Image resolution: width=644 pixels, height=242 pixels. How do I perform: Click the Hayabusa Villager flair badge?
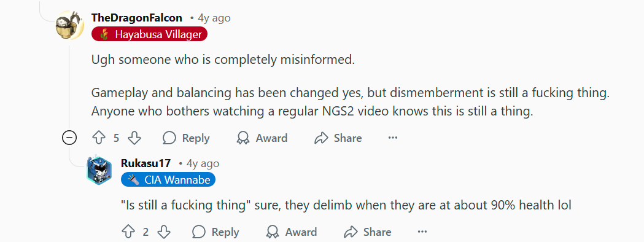[150, 34]
